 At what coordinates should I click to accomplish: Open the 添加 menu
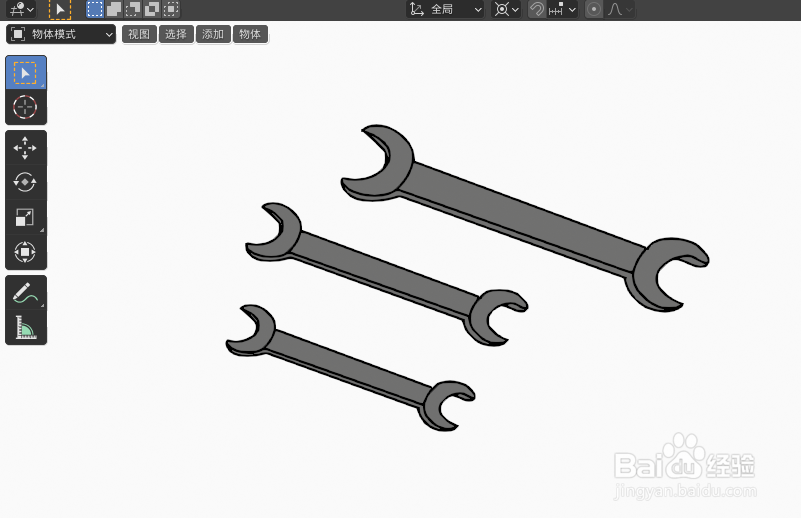pyautogui.click(x=213, y=34)
